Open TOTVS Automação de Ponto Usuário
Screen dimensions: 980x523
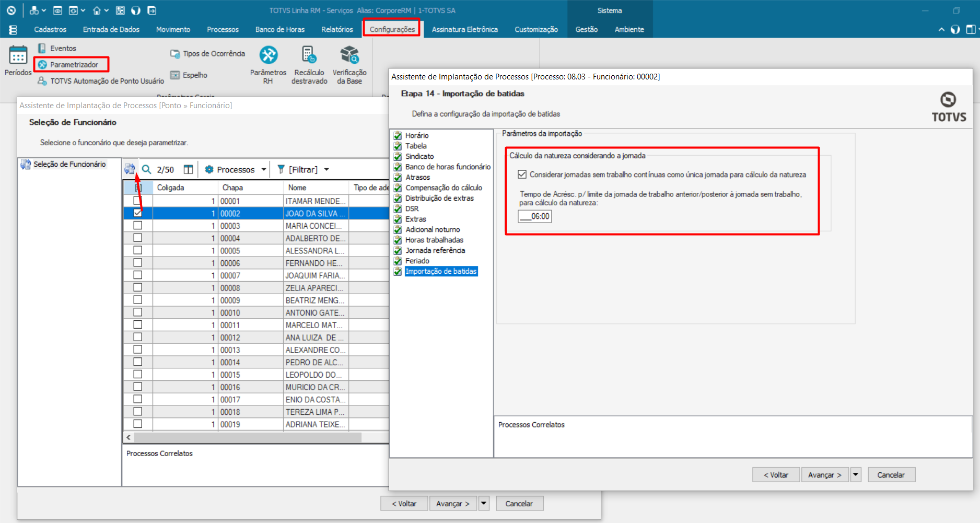click(x=101, y=81)
